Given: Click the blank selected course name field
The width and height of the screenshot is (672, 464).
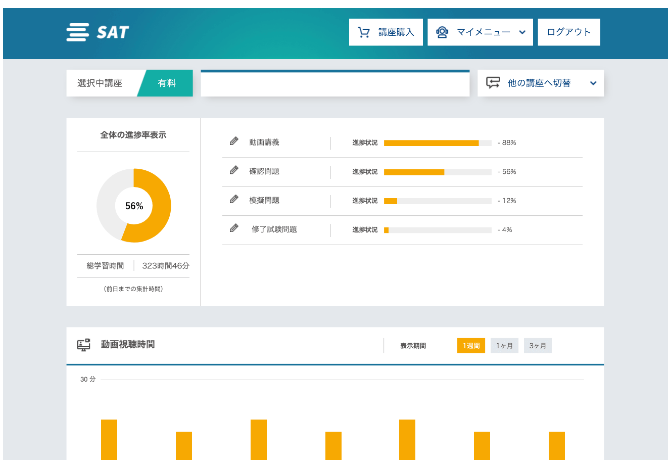Looking at the screenshot, I should [335, 85].
